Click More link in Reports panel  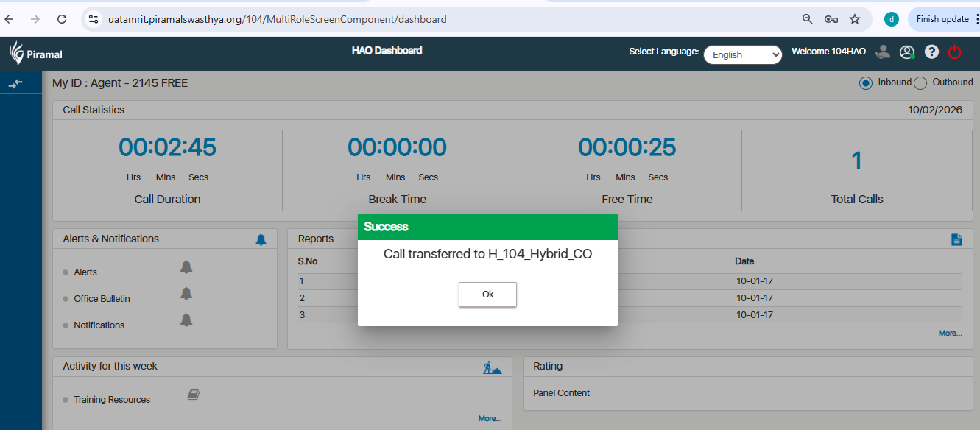coord(950,334)
